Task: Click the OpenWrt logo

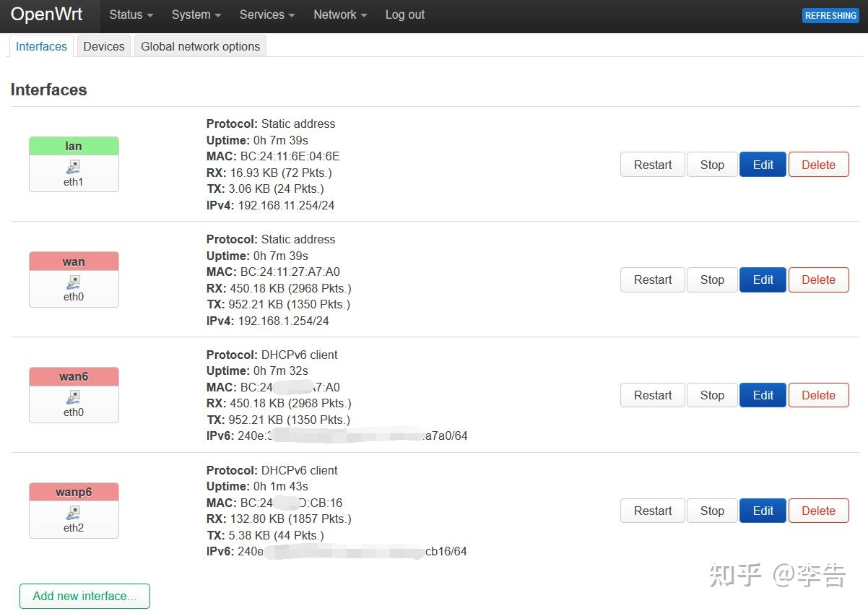Action: (x=46, y=14)
